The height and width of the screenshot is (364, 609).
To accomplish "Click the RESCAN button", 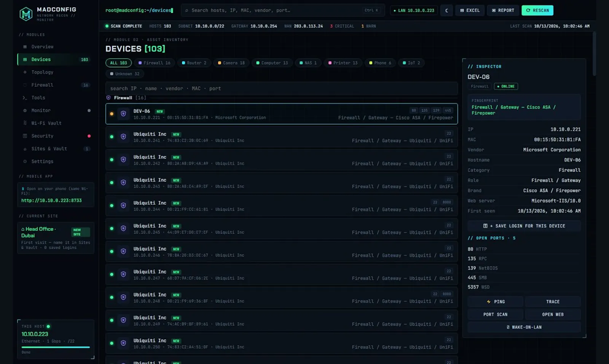I will pos(537,10).
